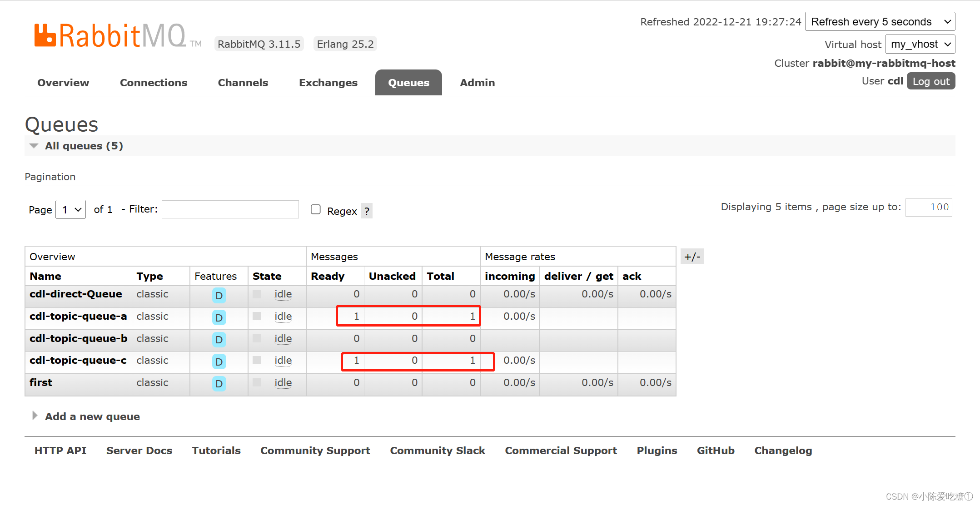The image size is (980, 505).
Task: Open the Virtual host dropdown
Action: pyautogui.click(x=920, y=45)
